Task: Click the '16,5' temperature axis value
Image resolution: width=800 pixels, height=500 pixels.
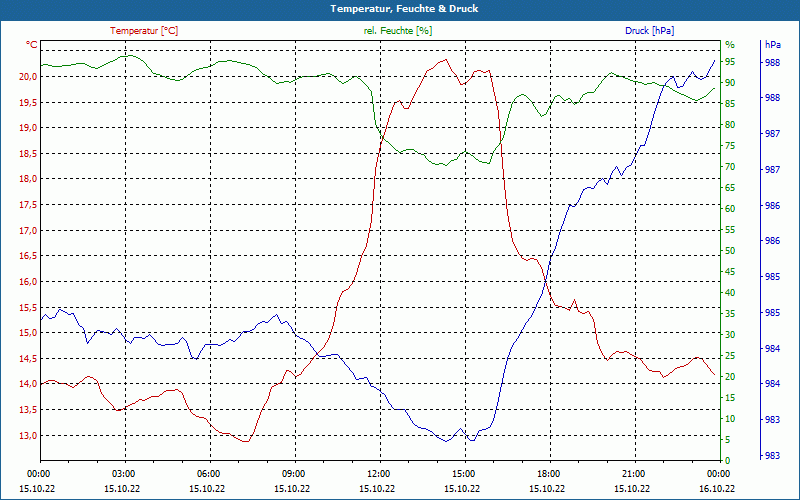Action: (x=28, y=256)
